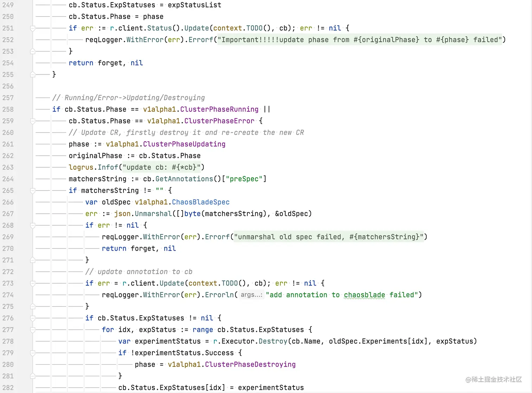
Task: Collapse the for loop at line 277
Action: 32,330
